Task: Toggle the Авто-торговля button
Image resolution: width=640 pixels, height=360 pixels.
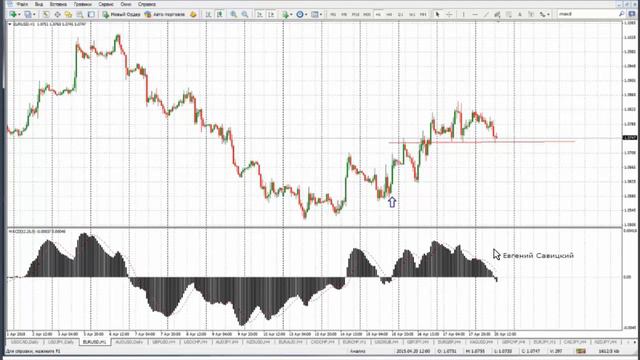Action: [x=165, y=14]
